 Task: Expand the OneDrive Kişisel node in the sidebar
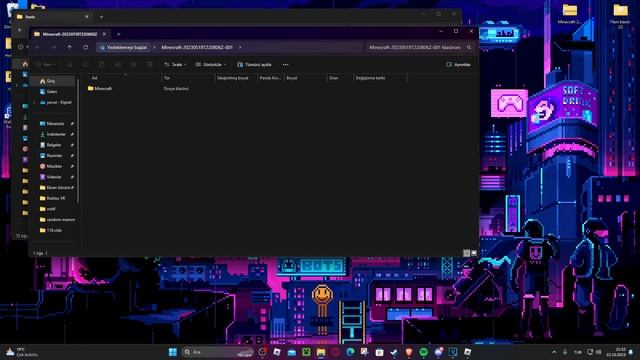pyautogui.click(x=35, y=102)
